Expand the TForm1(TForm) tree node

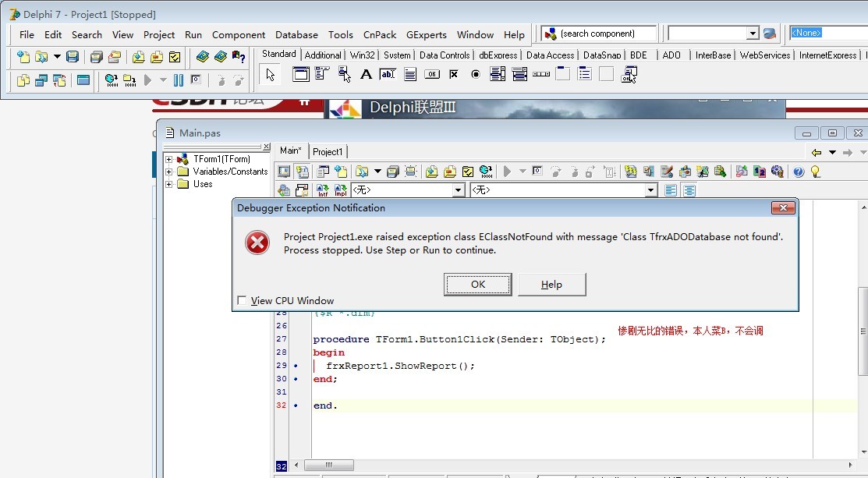tap(168, 159)
